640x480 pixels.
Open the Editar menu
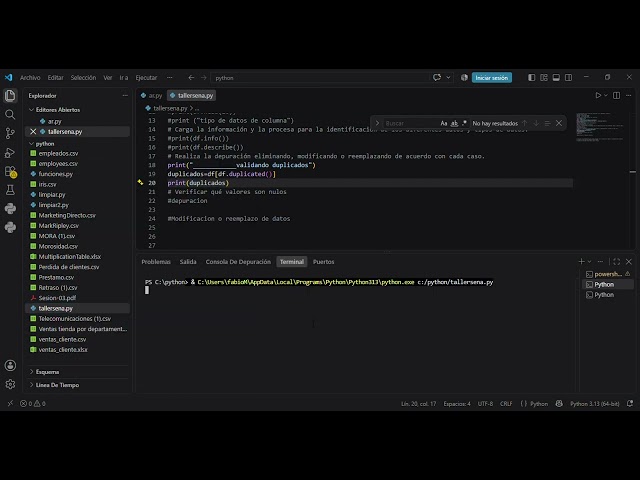[56, 78]
